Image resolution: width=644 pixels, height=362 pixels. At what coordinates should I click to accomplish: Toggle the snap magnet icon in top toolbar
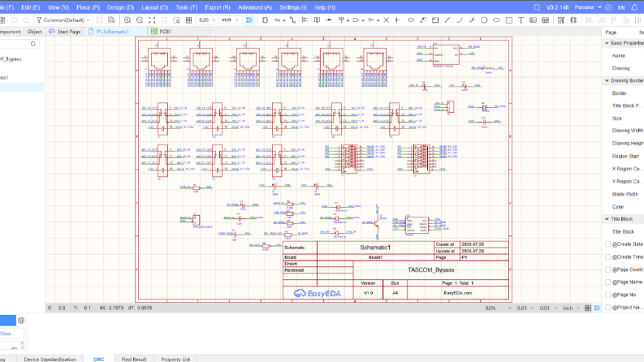tap(249, 20)
